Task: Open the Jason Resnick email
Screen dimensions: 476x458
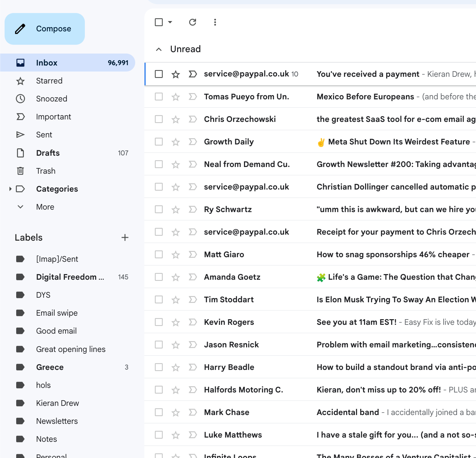Action: [317, 345]
